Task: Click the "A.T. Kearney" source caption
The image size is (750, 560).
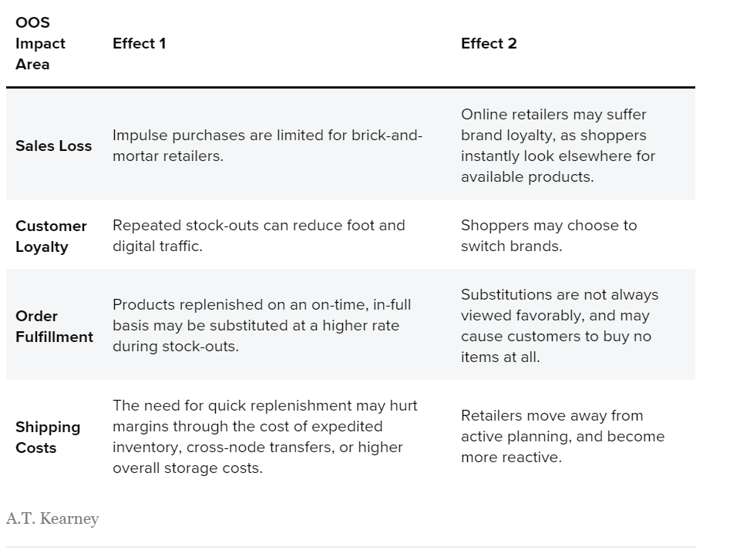Action: point(52,519)
